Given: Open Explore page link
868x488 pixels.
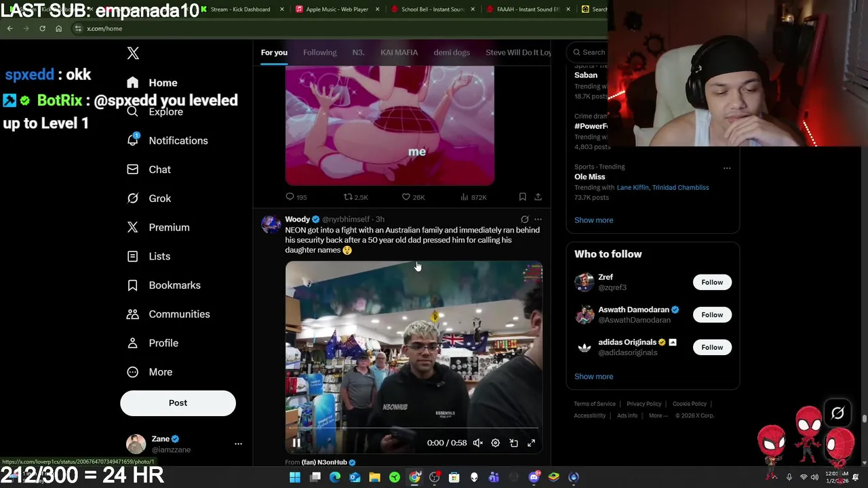Looking at the screenshot, I should [x=155, y=112].
